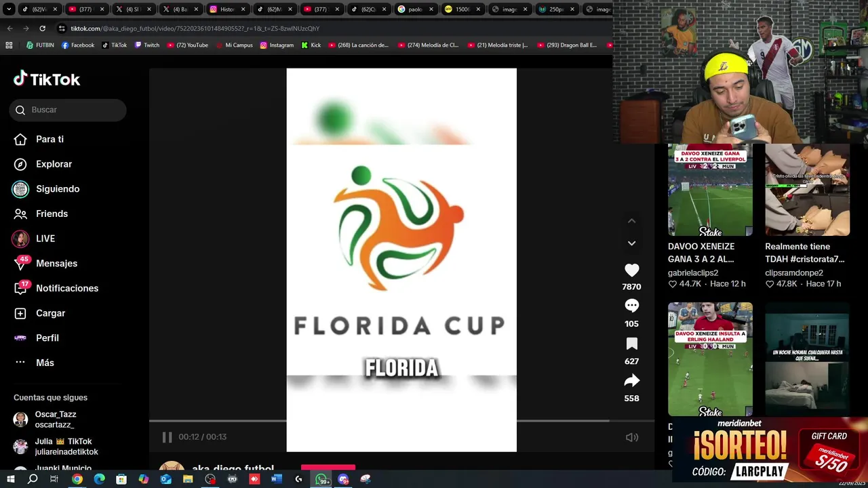Open Microsoft Word from taskbar
The width and height of the screenshot is (868, 488).
point(276,479)
